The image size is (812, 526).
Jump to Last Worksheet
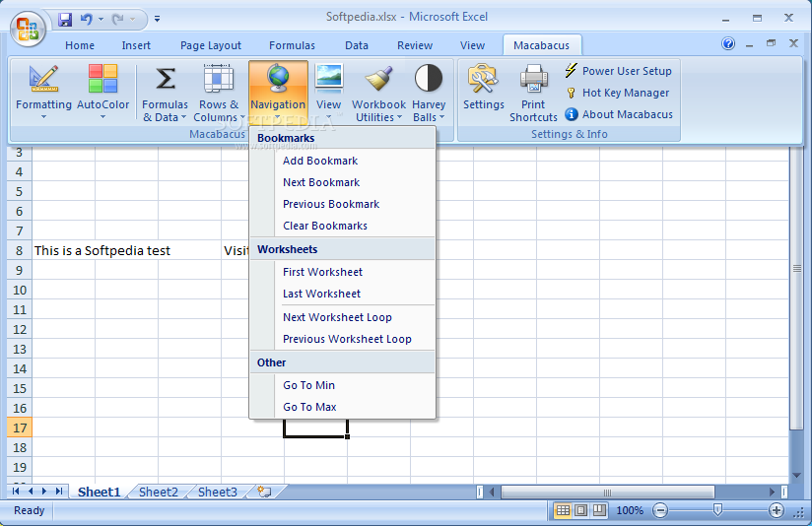(342, 294)
